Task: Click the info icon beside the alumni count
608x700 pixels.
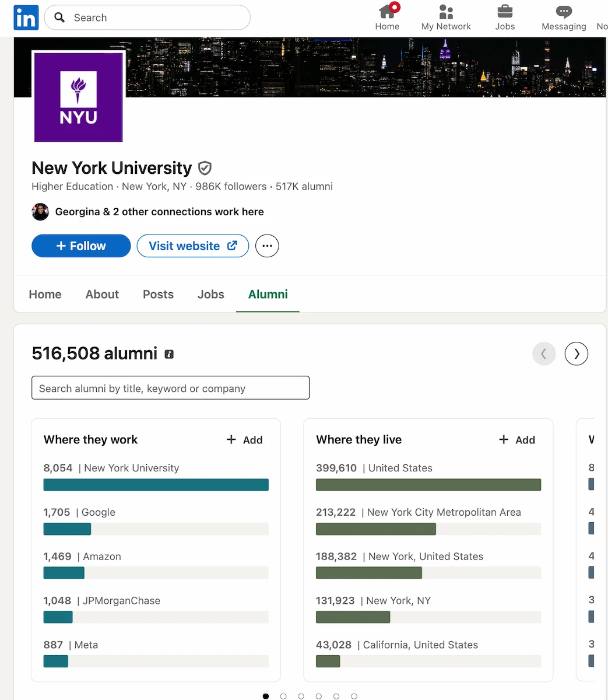Action: point(169,354)
